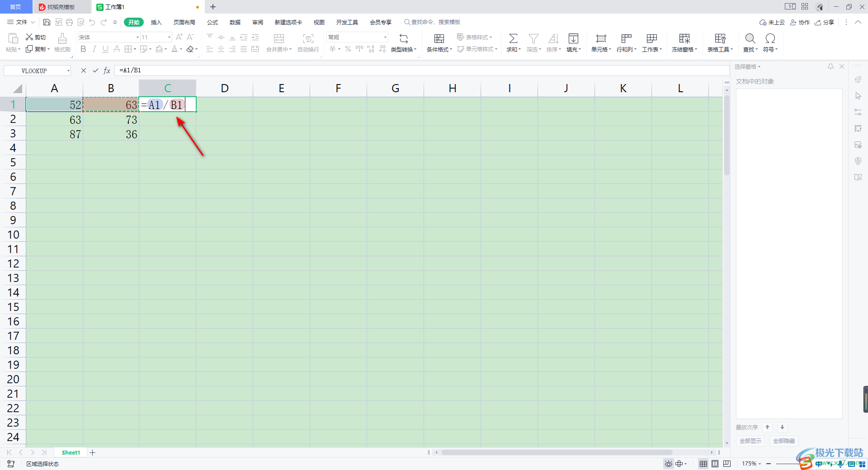Click the 表格工具 table tools icon
The width and height of the screenshot is (868, 470).
[720, 39]
